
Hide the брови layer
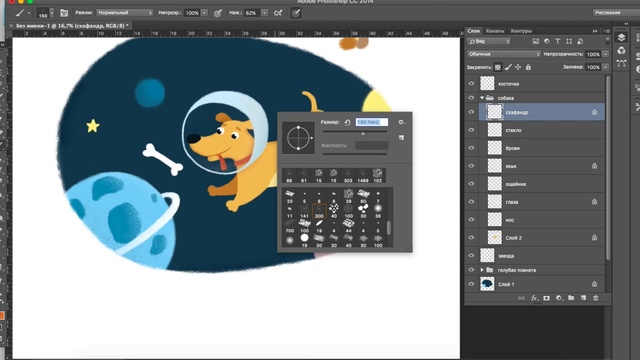point(471,148)
